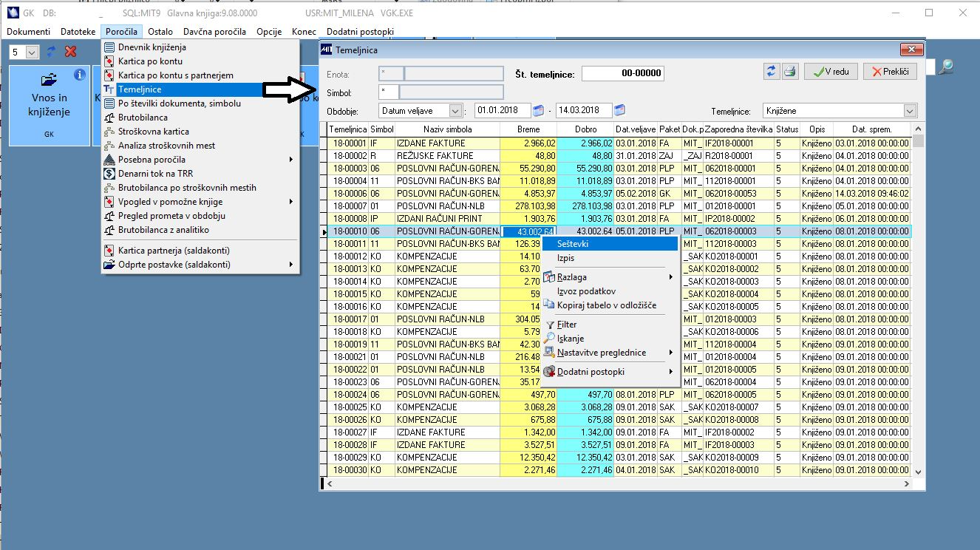
Task: Expand the Datum veljave period dropdown
Action: coord(455,111)
